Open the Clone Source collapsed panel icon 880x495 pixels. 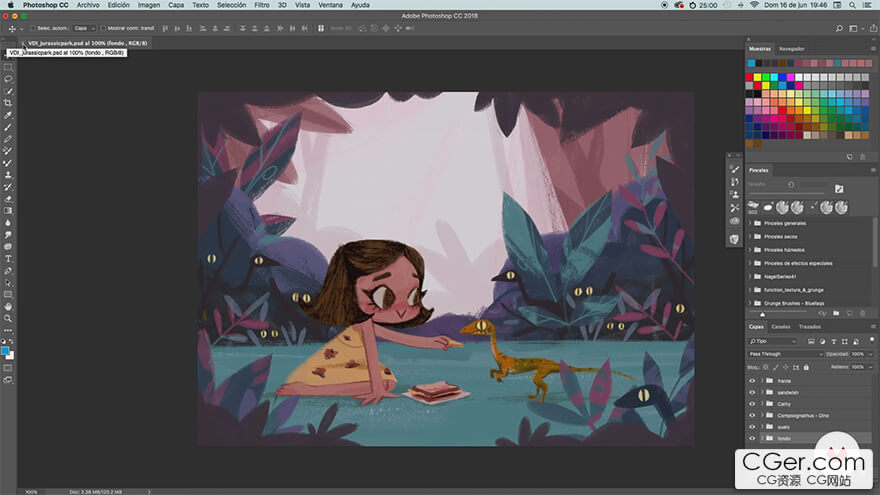[x=735, y=194]
